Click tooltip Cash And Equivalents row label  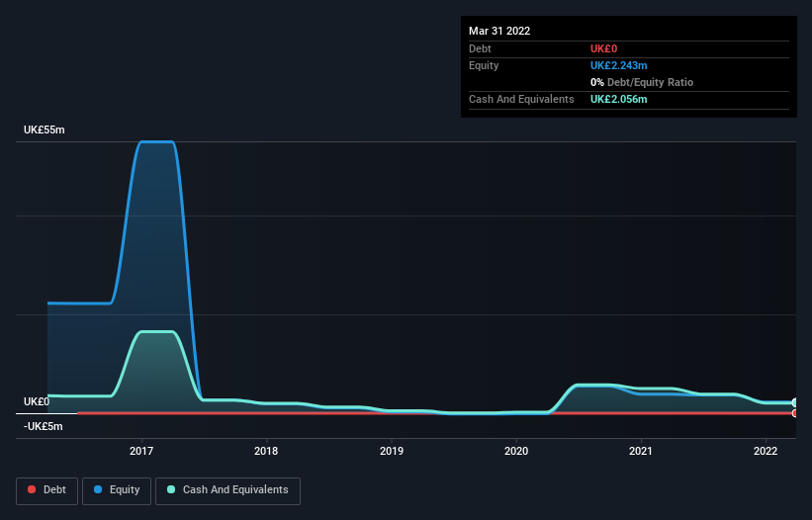click(x=521, y=99)
